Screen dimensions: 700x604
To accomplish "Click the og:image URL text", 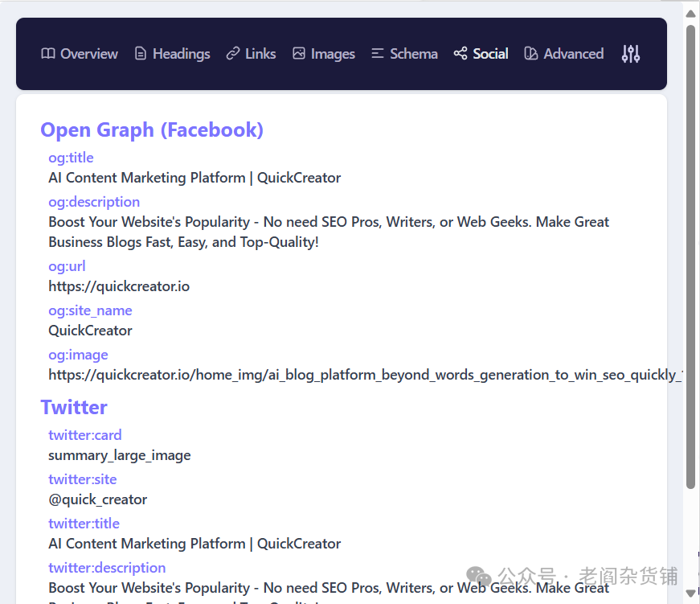I will tap(362, 375).
